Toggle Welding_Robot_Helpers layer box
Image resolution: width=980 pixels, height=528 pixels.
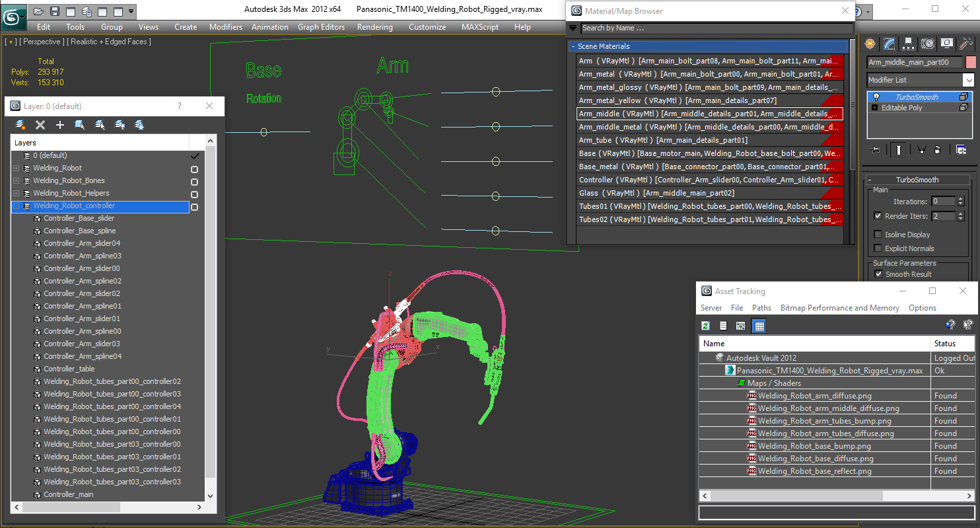click(194, 194)
